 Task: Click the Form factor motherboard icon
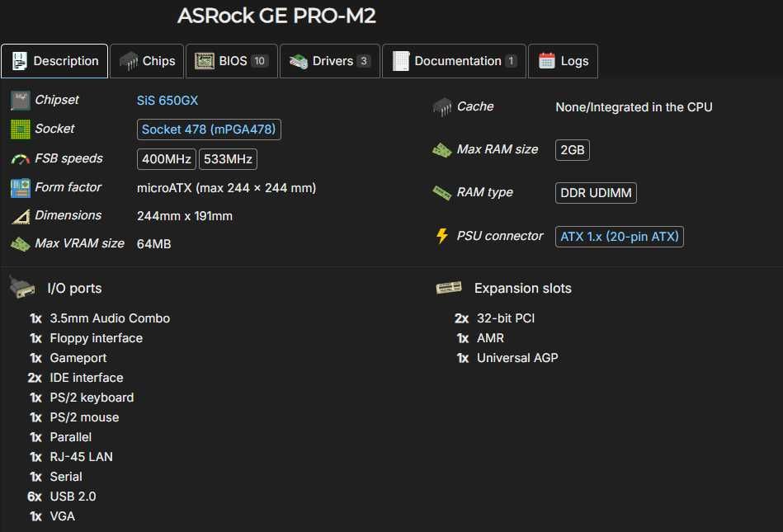(21, 188)
